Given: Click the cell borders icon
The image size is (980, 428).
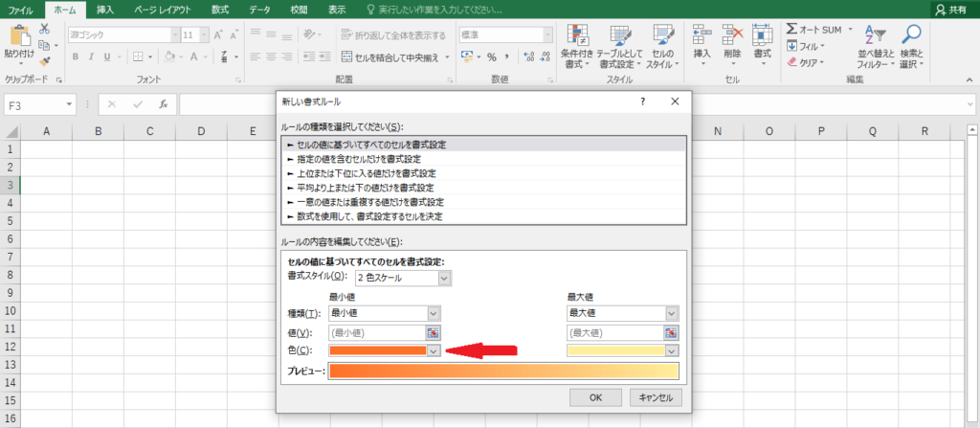Looking at the screenshot, I should tap(139, 56).
